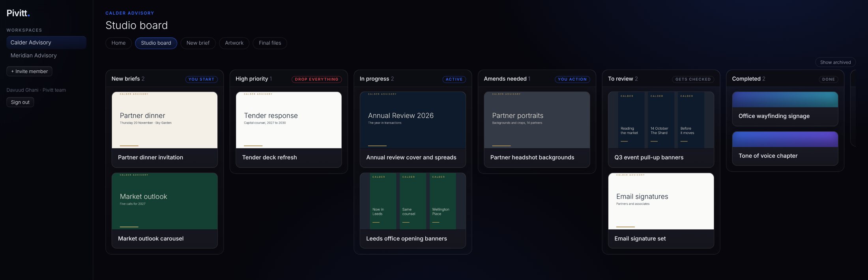Click the Partner dinner invitation card title
Viewport: 868px width, 280px height.
coord(150,157)
